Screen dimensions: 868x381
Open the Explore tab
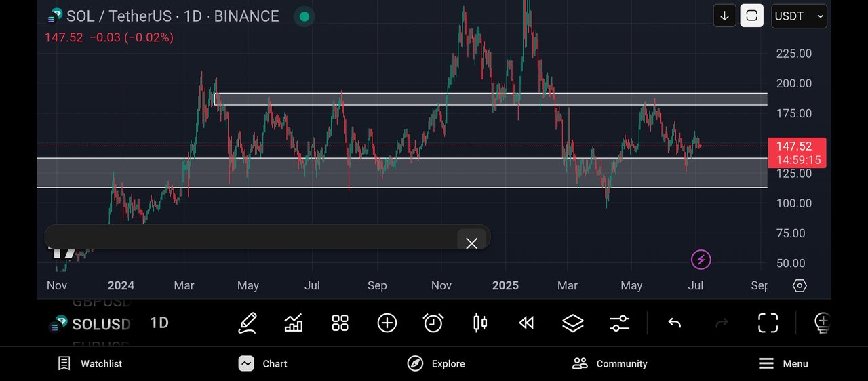coord(436,364)
